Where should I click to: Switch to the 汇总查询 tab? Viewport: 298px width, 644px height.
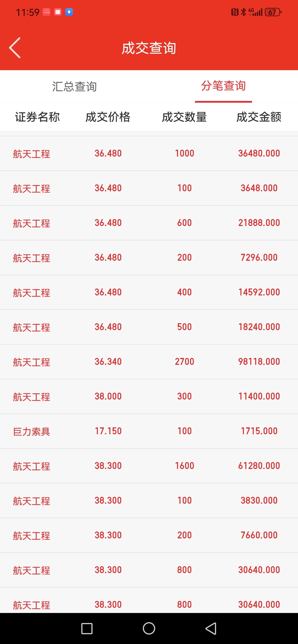click(74, 86)
